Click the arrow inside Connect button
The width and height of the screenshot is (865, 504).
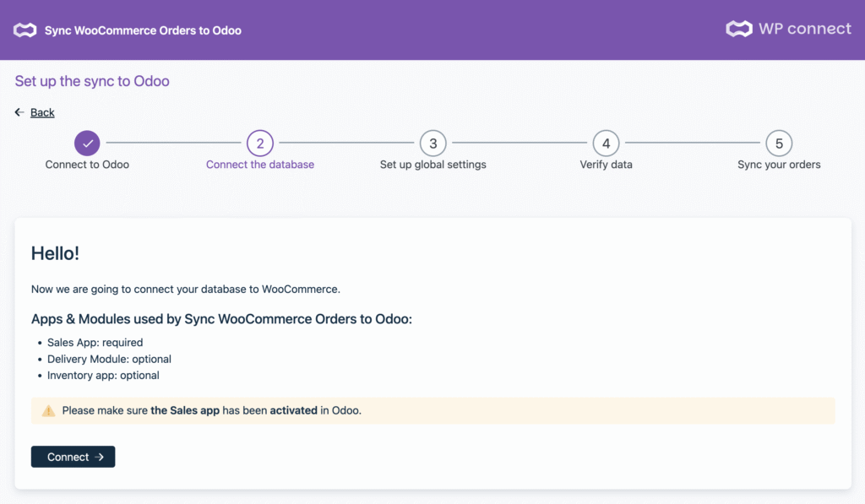pyautogui.click(x=100, y=457)
